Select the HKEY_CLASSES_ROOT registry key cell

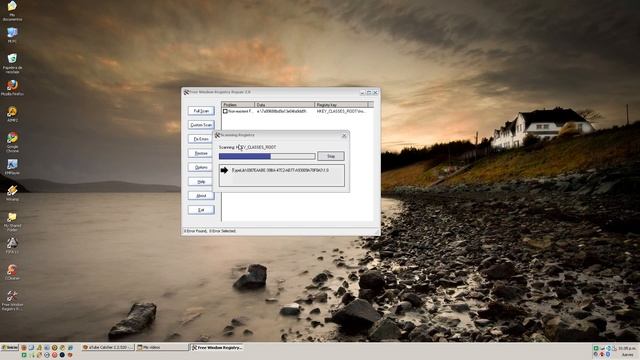[341, 111]
